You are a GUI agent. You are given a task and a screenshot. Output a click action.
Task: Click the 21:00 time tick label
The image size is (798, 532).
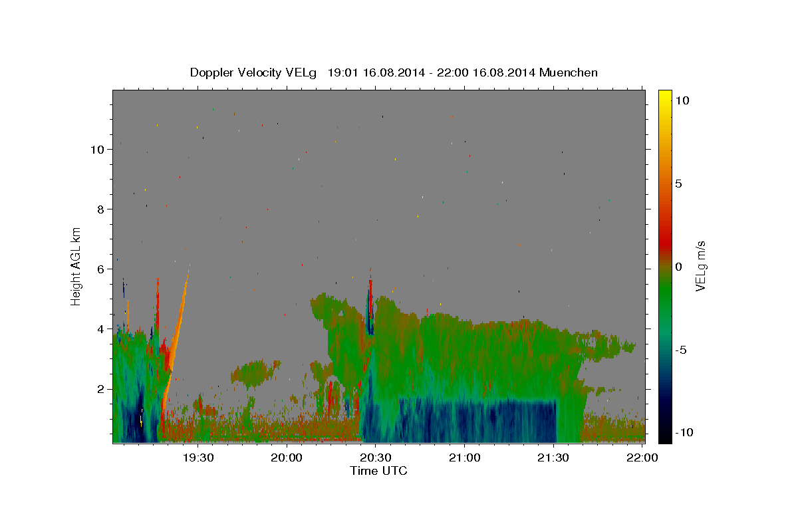tap(464, 458)
